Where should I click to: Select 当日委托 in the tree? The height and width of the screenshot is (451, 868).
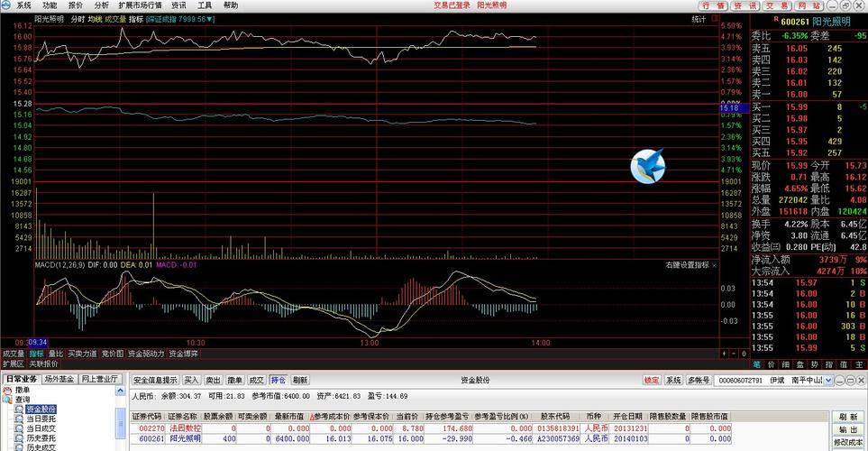(x=41, y=419)
